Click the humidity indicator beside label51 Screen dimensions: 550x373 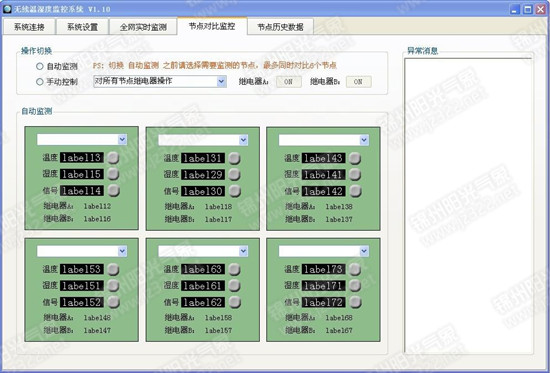[x=113, y=285]
